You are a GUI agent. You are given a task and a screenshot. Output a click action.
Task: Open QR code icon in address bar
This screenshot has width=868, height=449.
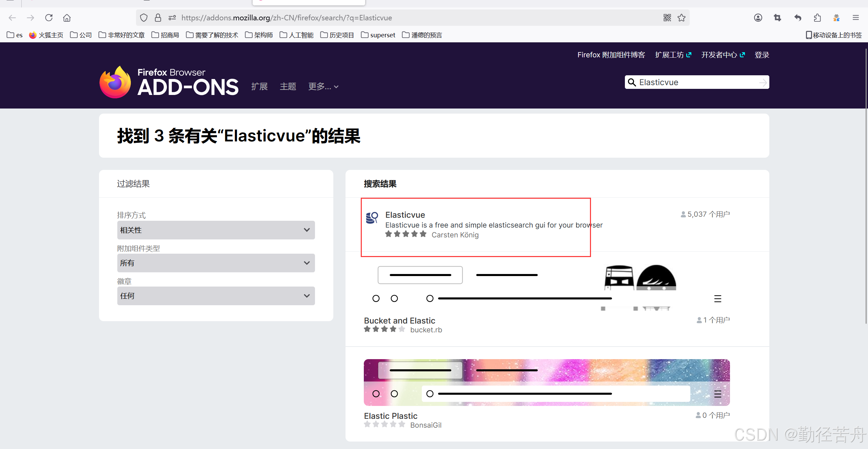pos(667,18)
